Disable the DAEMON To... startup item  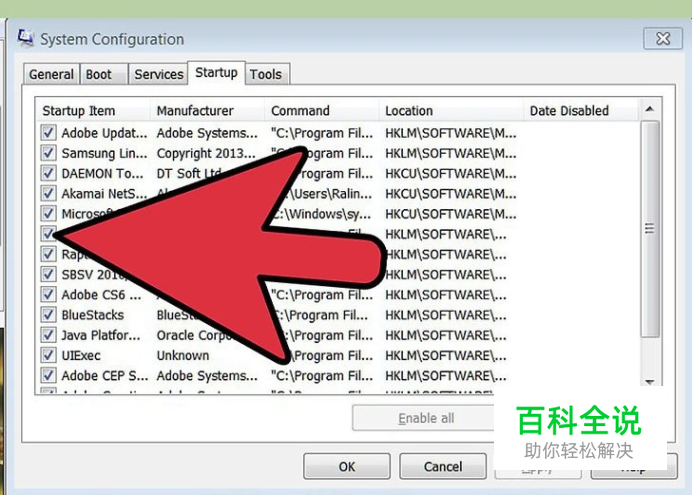point(48,173)
